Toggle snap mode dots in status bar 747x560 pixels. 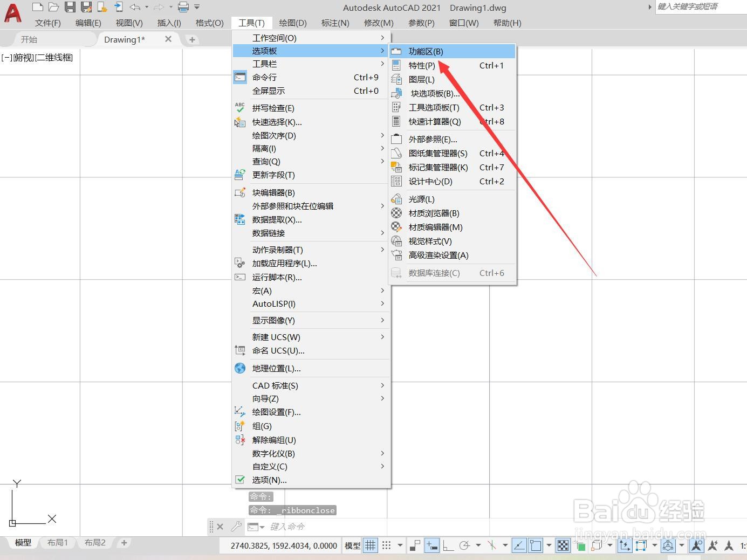(387, 545)
